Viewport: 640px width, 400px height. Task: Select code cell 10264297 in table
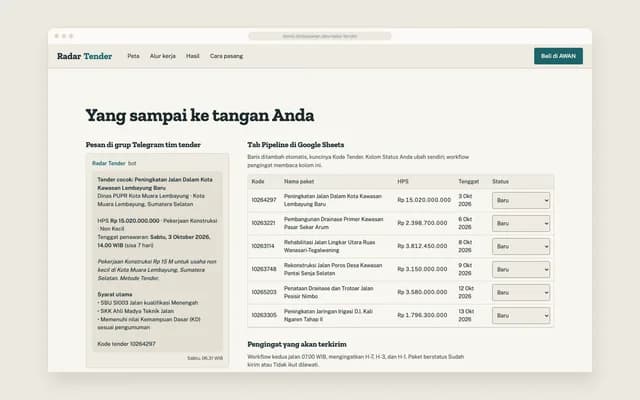click(264, 200)
